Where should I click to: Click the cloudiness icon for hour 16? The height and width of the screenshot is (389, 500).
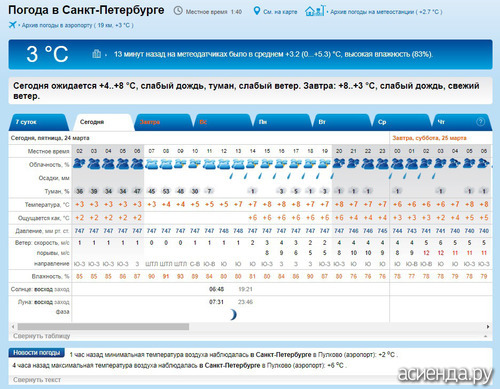(281, 164)
